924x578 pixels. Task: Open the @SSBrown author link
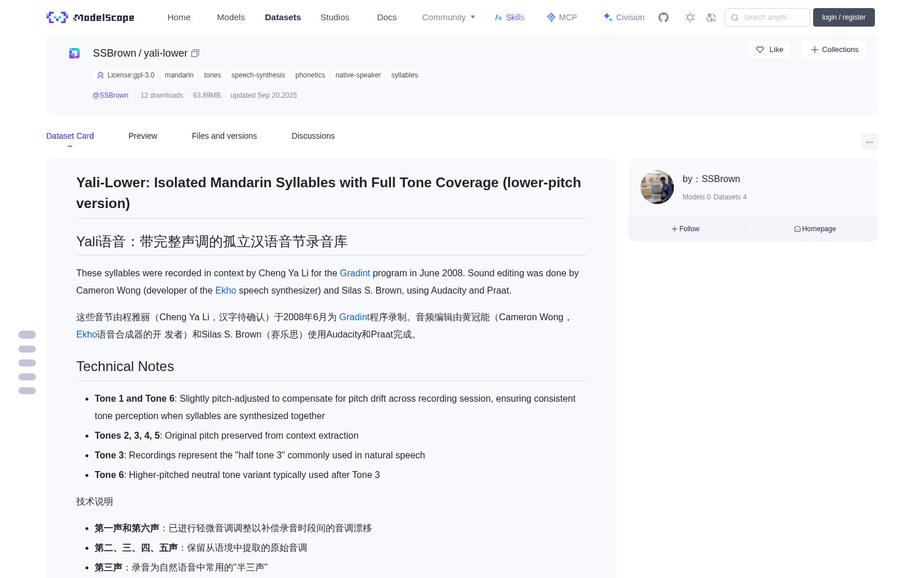pyautogui.click(x=110, y=95)
